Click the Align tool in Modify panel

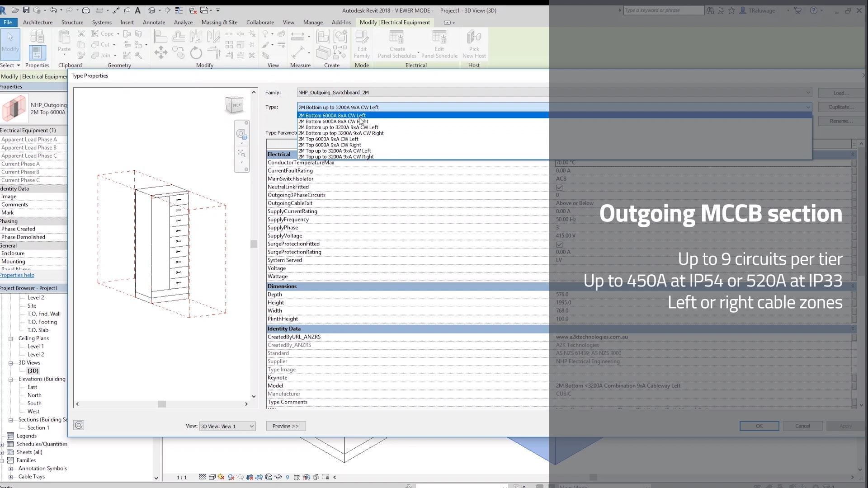point(160,36)
